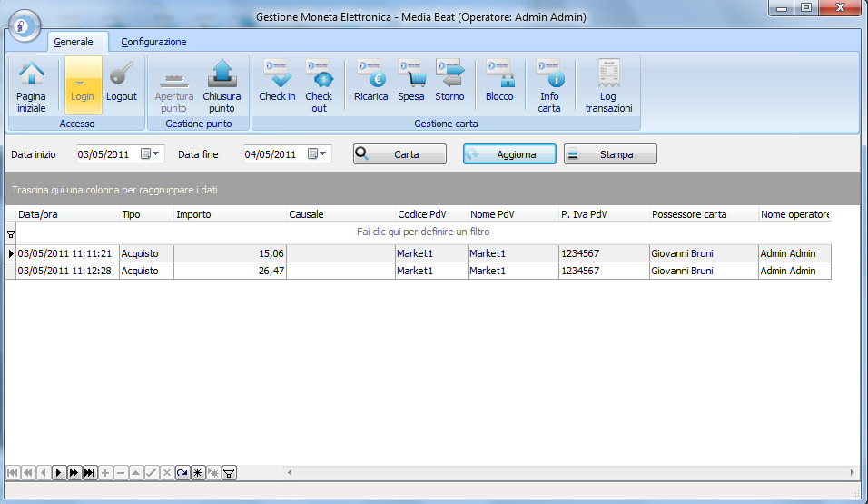Click the horizontal scrollbar left arrow
The image size is (868, 504).
click(x=289, y=472)
